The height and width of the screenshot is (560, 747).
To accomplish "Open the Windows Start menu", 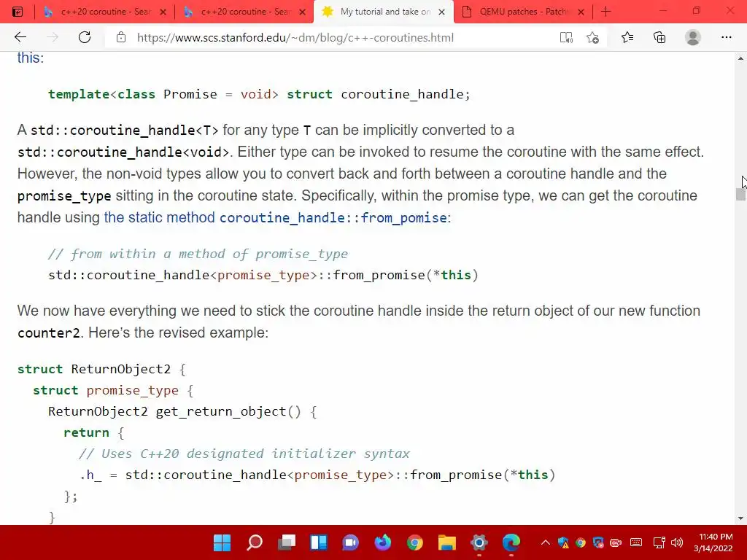I will [x=222, y=542].
